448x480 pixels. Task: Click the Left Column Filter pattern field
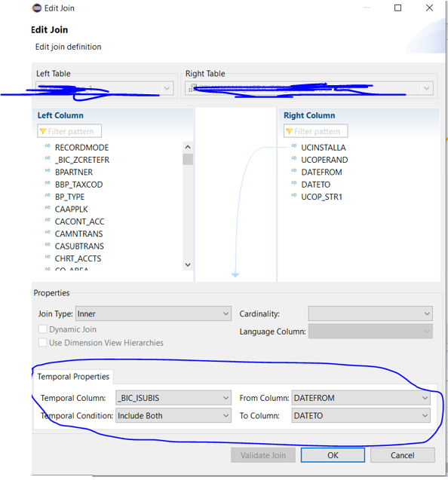(x=69, y=131)
